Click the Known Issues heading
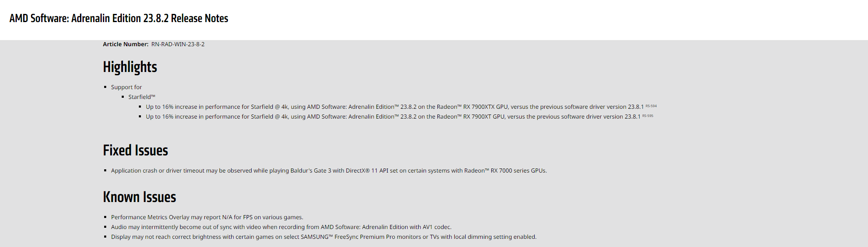Viewport: 868px width, 247px height. point(139,197)
